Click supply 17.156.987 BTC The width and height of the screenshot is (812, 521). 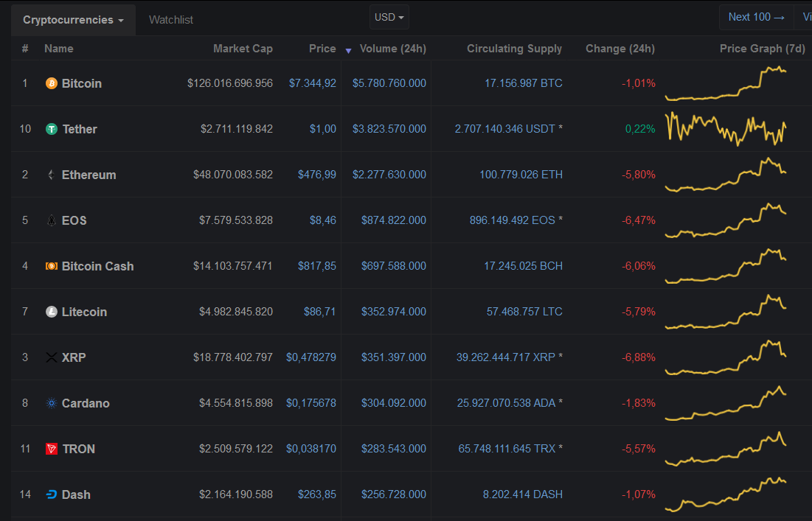[x=524, y=83]
